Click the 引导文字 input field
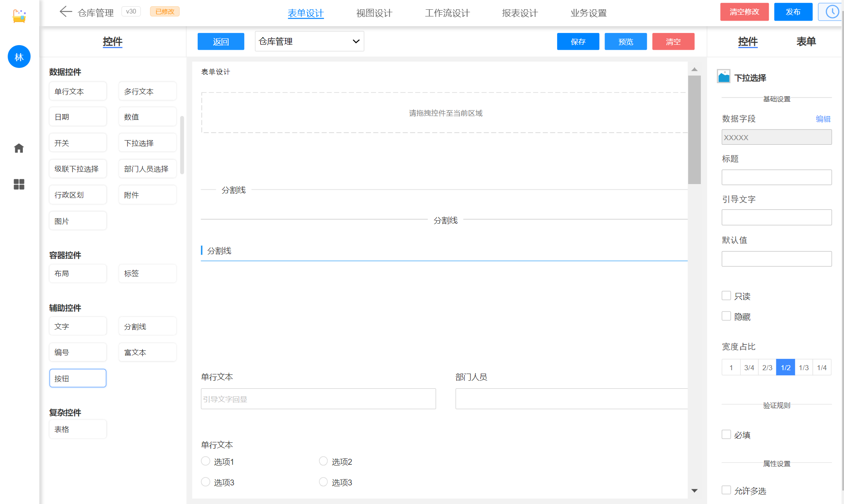Image resolution: width=844 pixels, height=504 pixels. click(776, 217)
